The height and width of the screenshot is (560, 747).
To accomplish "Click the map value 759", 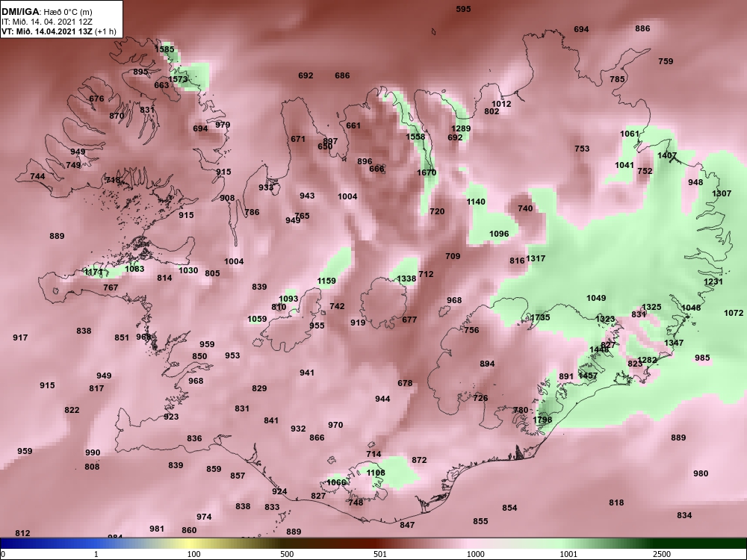I will [666, 61].
